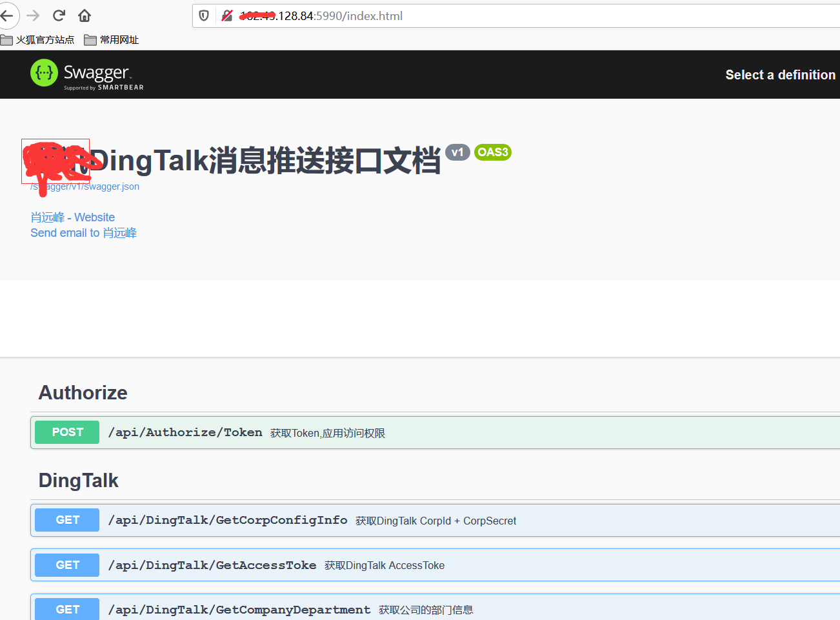Expand /api/DingTalk/GetCorpConfigInfo endpoint path
The height and width of the screenshot is (620, 840).
(228, 521)
